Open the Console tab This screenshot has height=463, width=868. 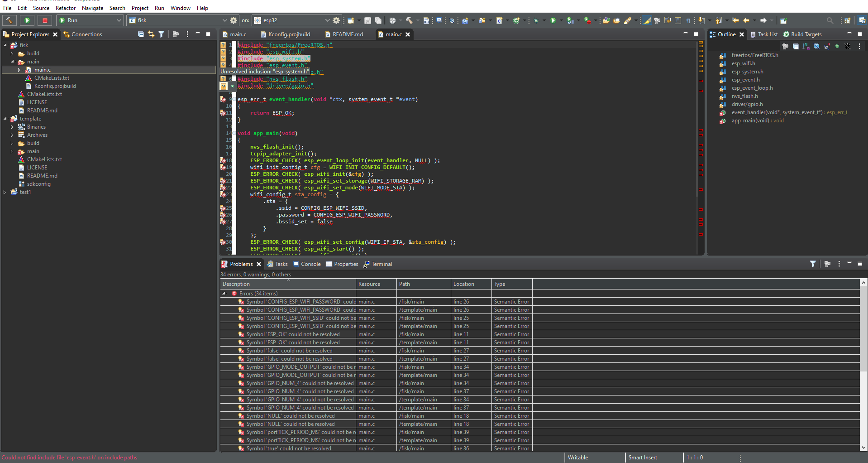307,264
